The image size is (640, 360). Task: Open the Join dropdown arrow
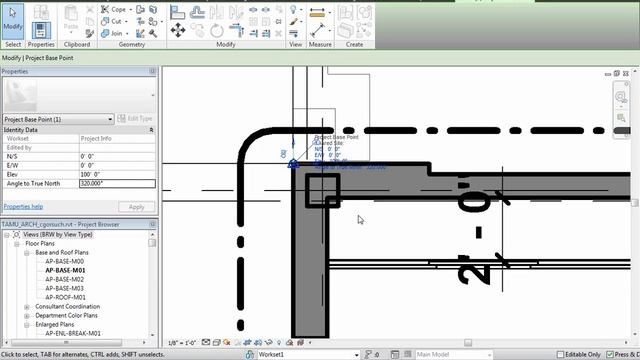click(127, 33)
